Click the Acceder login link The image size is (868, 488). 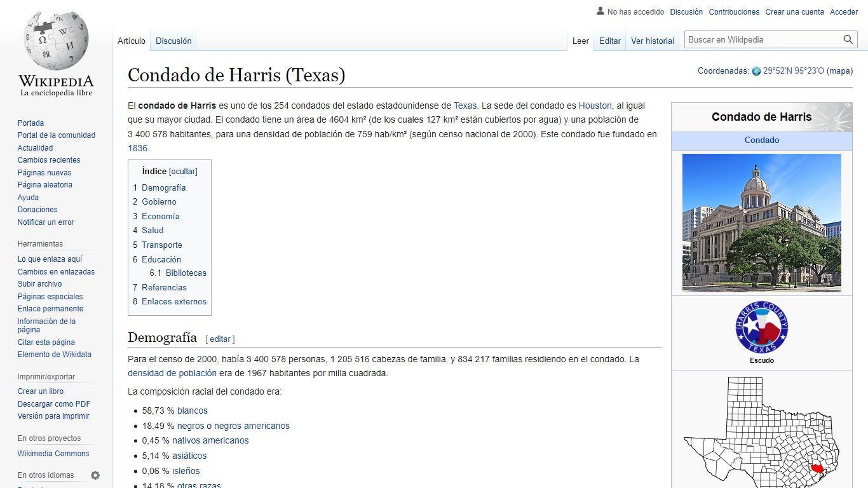tap(844, 12)
